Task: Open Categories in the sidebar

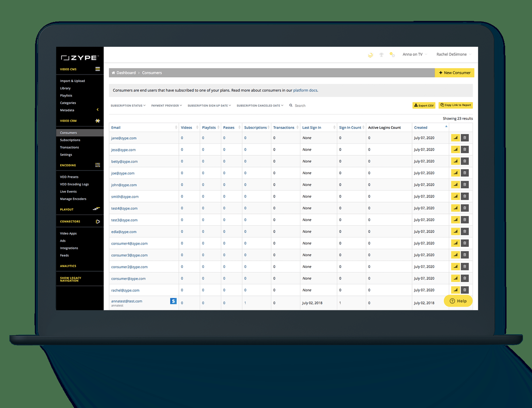Action: (x=68, y=103)
